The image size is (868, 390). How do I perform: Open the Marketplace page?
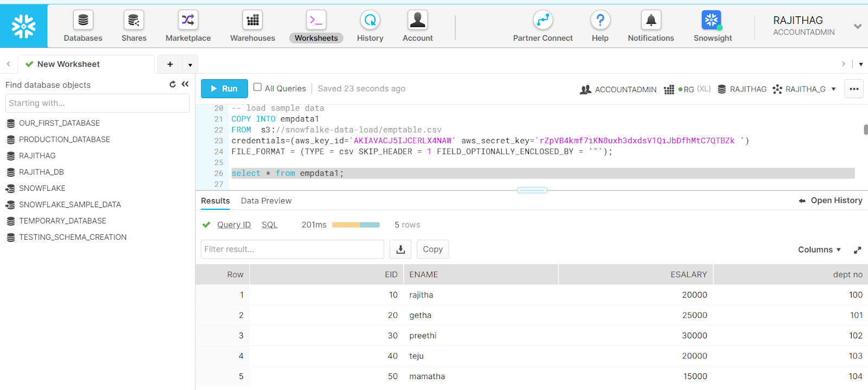click(x=188, y=26)
